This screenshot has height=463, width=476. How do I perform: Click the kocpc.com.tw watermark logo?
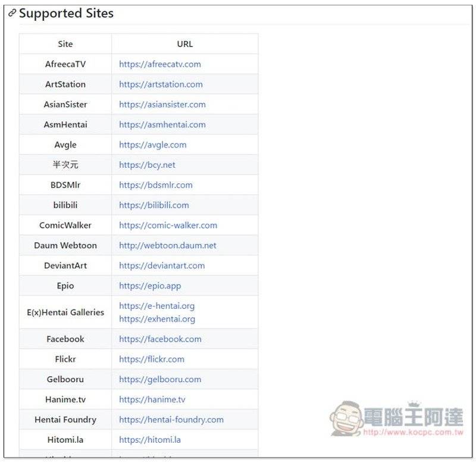397,418
